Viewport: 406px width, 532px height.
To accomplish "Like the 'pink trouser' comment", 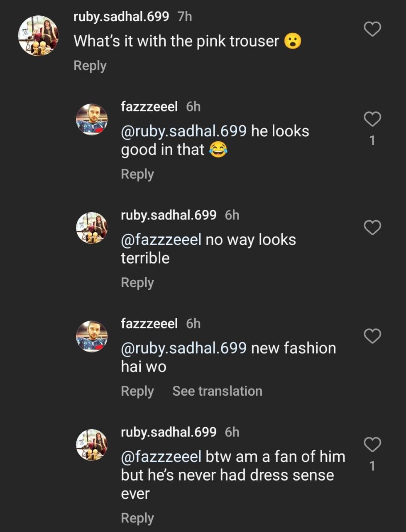I will pos(372,29).
